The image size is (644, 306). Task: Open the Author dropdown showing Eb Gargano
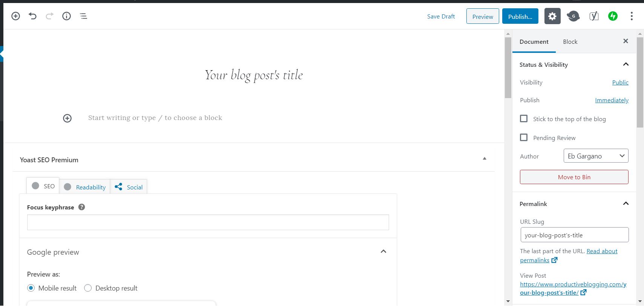[596, 156]
